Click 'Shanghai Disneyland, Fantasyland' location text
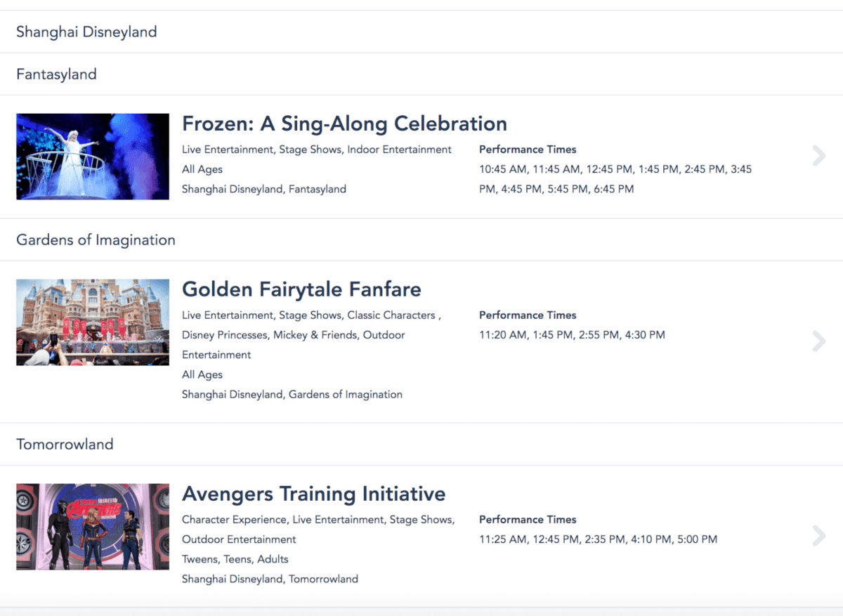The width and height of the screenshot is (843, 616). 264,189
